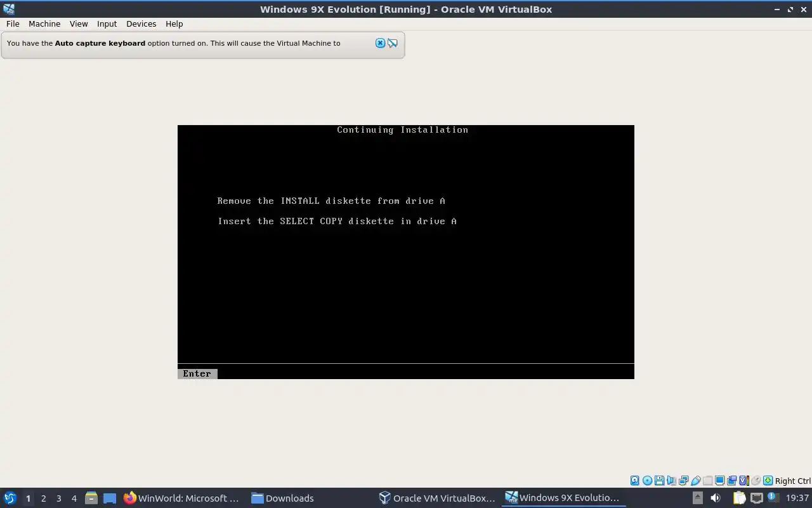
Task: Switch to WinWorld Firefox window
Action: (181, 498)
